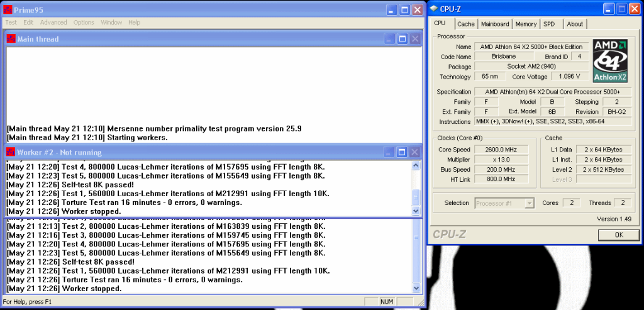Click the Main thread window icon
Image resolution: width=644 pixels, height=310 pixels.
(x=11, y=39)
